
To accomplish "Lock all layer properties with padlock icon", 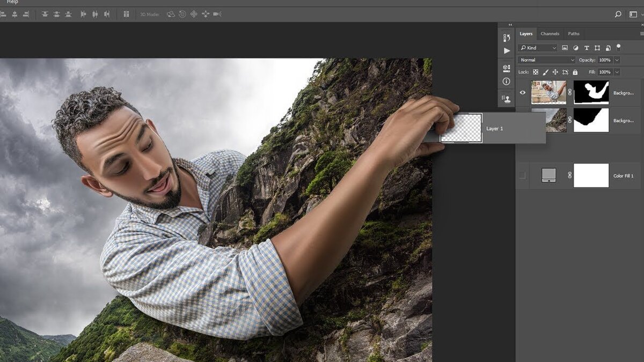I will pos(575,72).
